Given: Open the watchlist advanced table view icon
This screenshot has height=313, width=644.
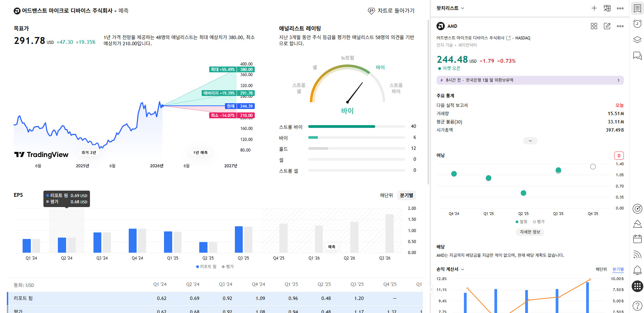Looking at the screenshot, I should [607, 8].
